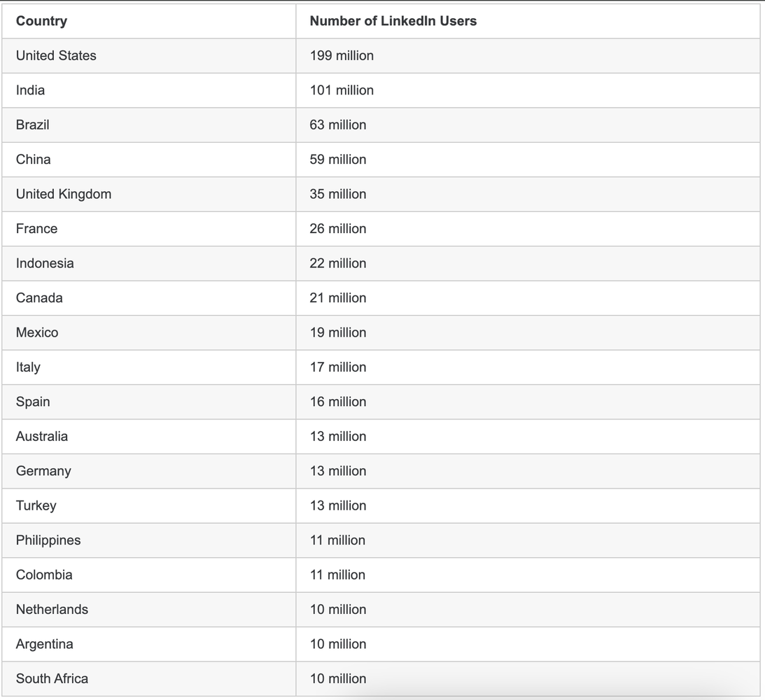The height and width of the screenshot is (700, 765).
Task: Click the 26 million value for France
Action: 338,229
